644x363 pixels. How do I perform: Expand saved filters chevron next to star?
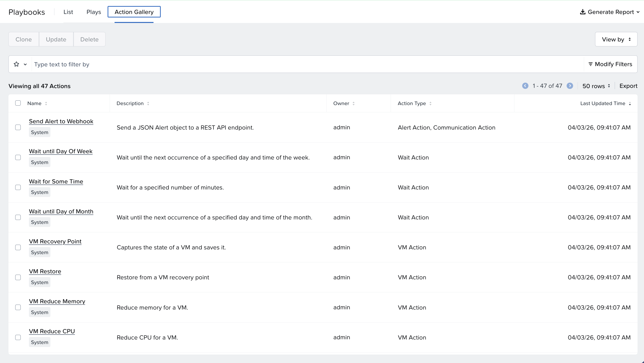pos(25,64)
